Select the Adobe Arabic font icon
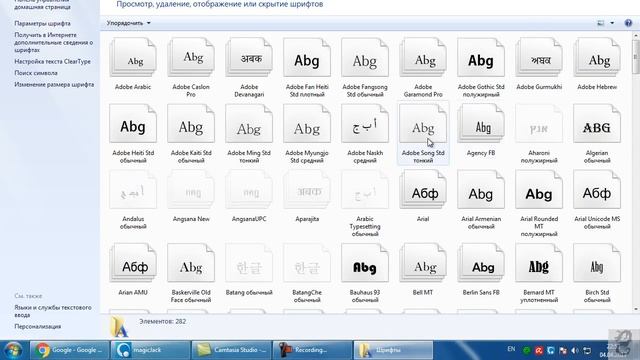This screenshot has width=640, height=360. [x=133, y=58]
